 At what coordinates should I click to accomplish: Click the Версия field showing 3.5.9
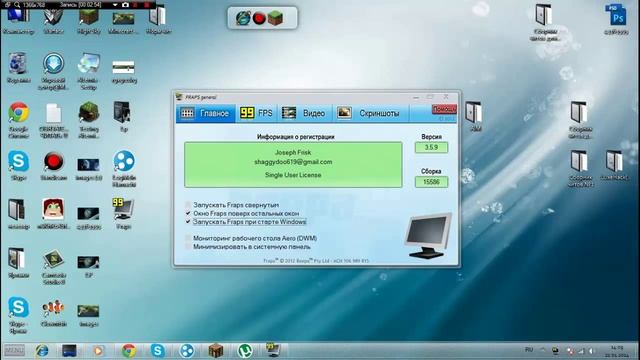coord(431,147)
